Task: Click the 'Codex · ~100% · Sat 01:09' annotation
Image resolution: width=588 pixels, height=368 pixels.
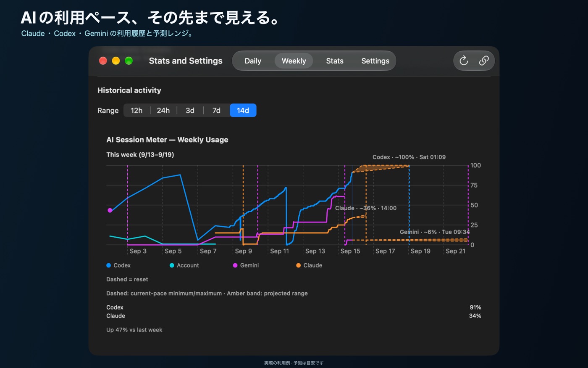Action: [x=409, y=157]
